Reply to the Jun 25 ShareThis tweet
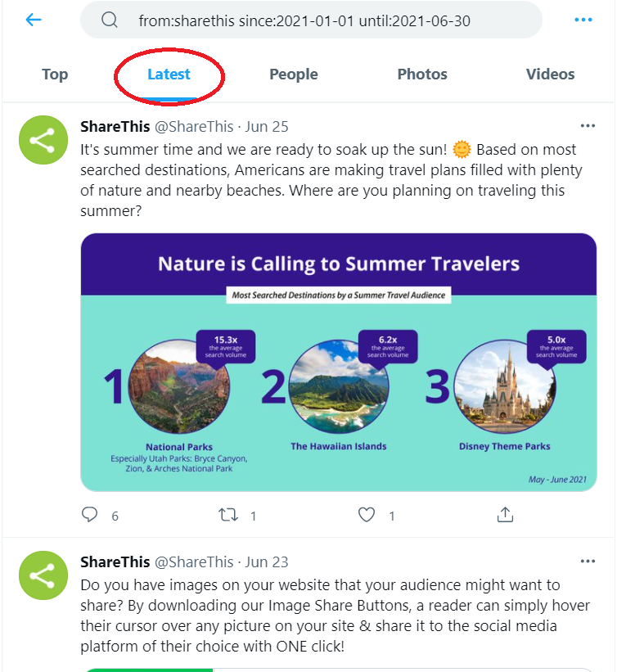Screen dimensions: 626x672 [89, 515]
